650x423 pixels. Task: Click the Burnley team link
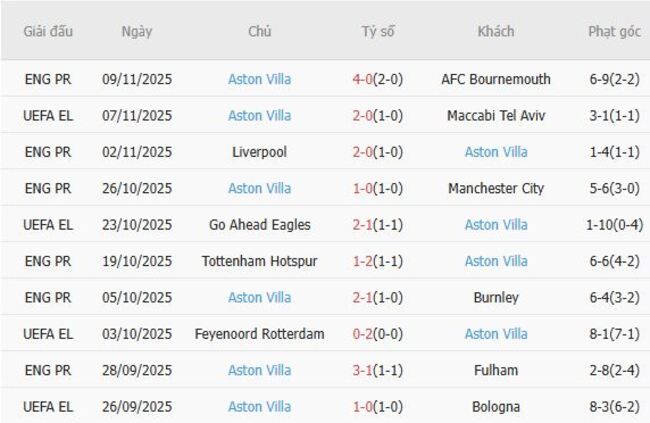click(x=496, y=298)
